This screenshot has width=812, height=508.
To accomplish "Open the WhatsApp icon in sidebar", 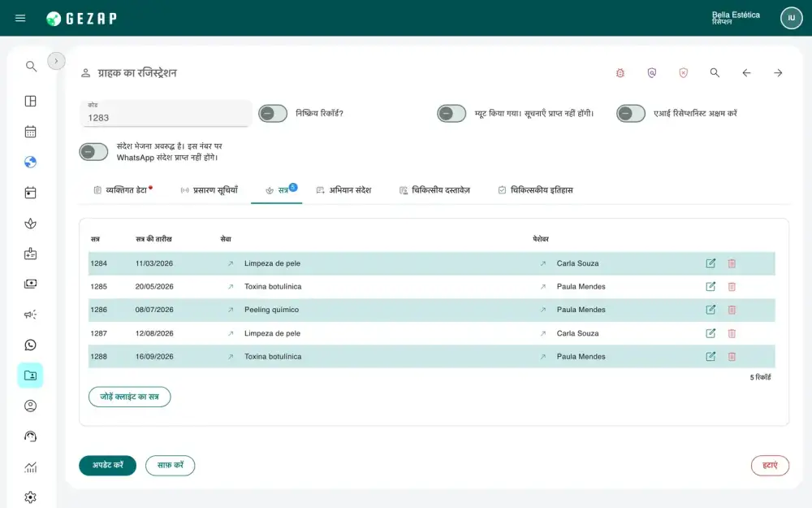I will [x=31, y=345].
